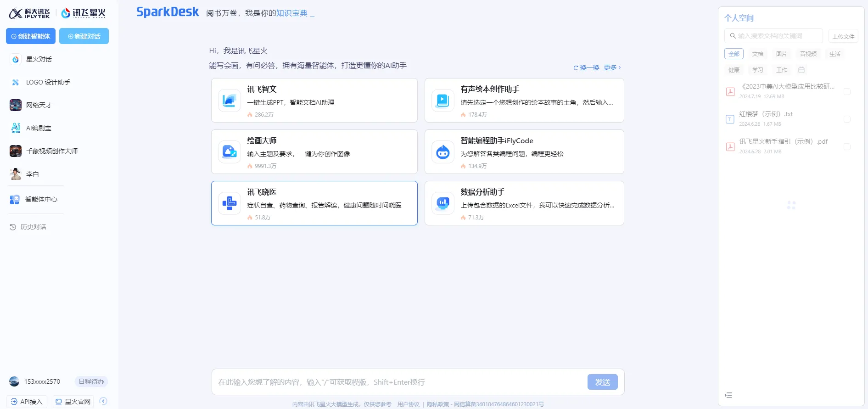Image resolution: width=868 pixels, height=409 pixels.
Task: Click the 绘画大师 image creation icon
Action: click(229, 152)
